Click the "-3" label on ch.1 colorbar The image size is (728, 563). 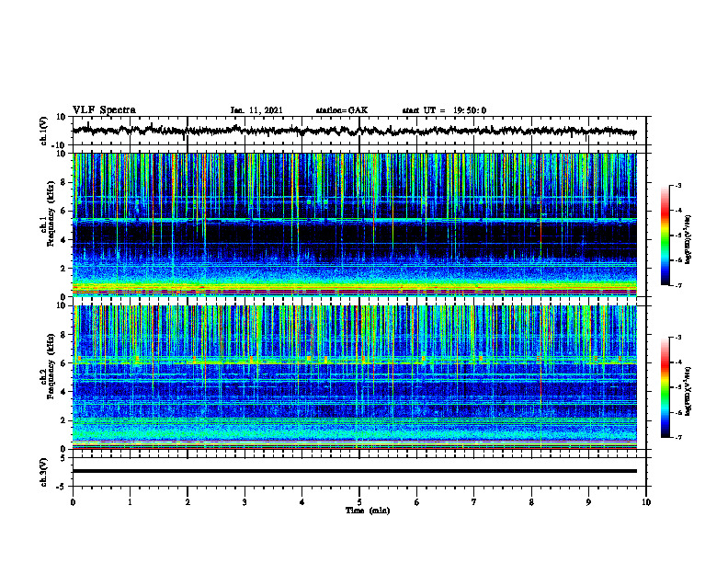coord(677,185)
